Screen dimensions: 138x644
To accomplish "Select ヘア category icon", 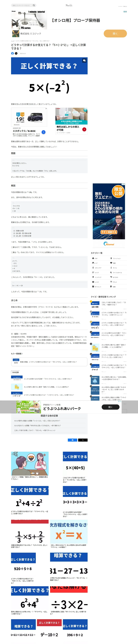I will click(93, 263).
